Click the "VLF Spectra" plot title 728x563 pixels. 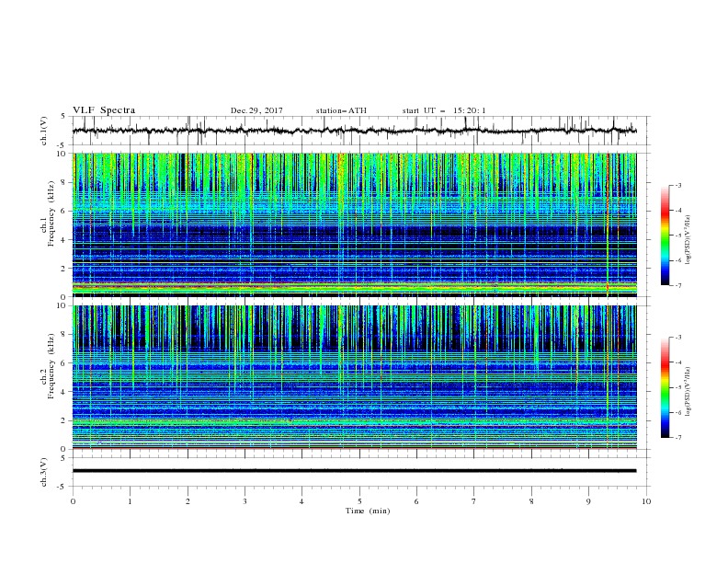[104, 110]
